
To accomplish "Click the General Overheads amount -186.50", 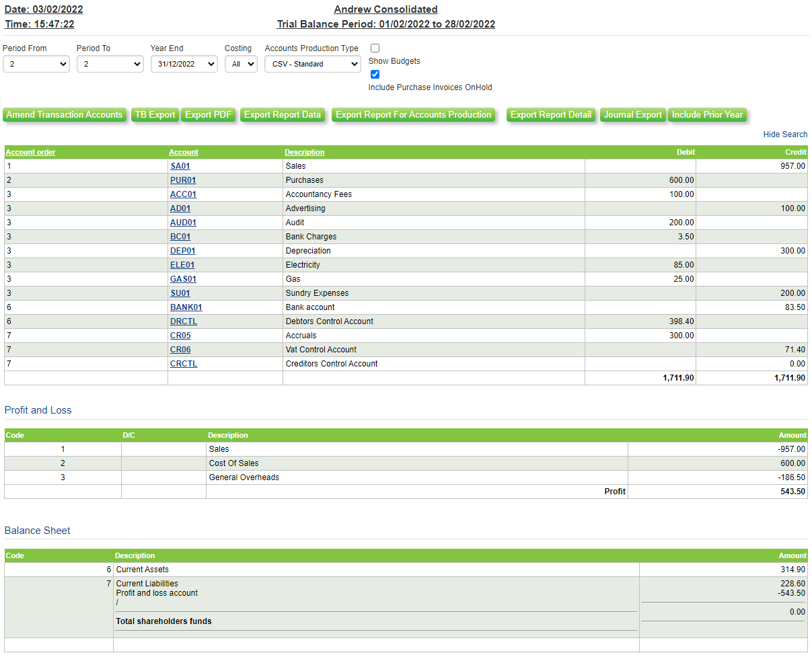I will [791, 477].
